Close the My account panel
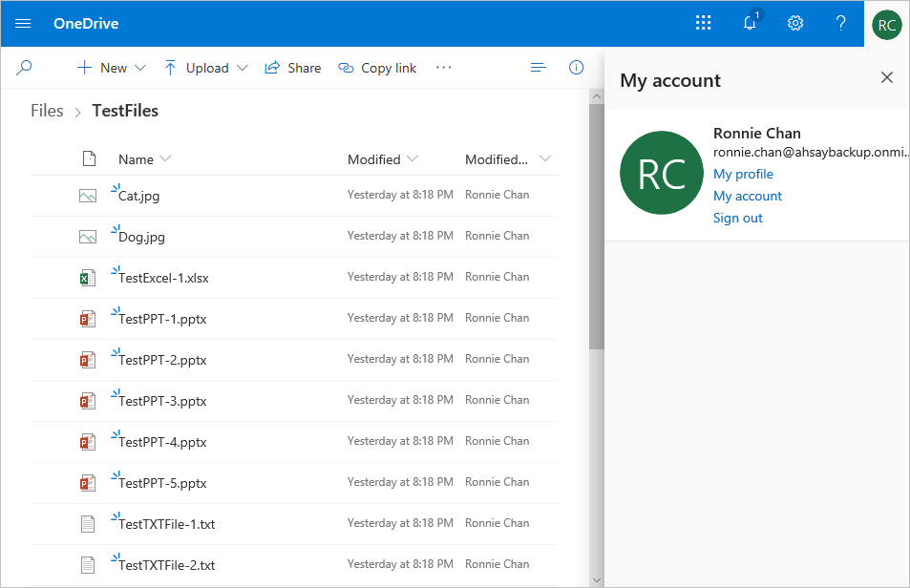This screenshot has width=910, height=588. [886, 77]
